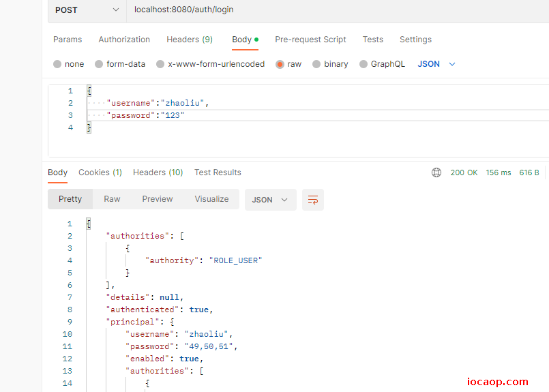Select the request Body tab

245,40
